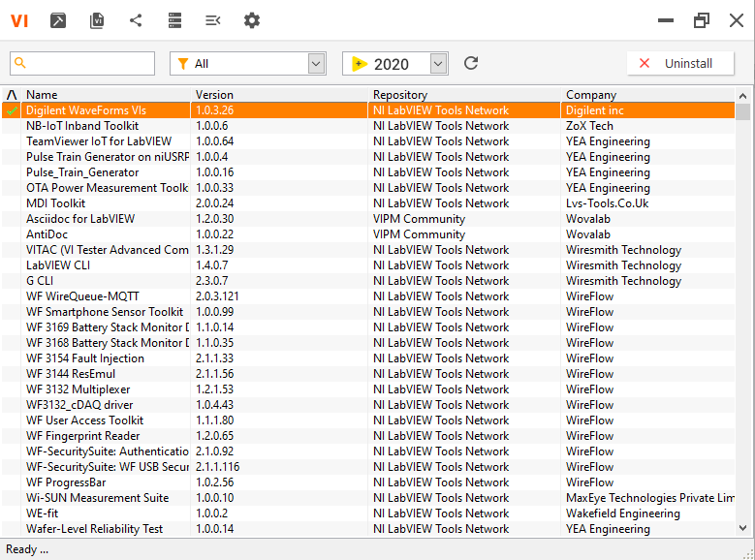Screen dimensions: 755x560
Task: Click the scrollbar up arrow
Action: (x=742, y=96)
